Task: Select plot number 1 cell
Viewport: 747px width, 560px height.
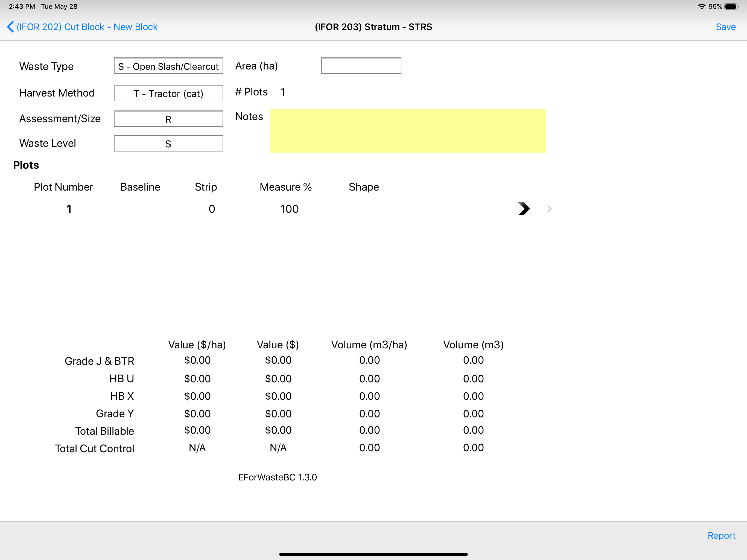Action: [x=69, y=209]
